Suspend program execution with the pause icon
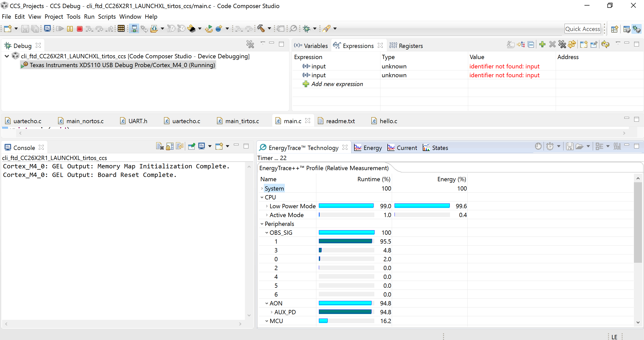Viewport: 644px width, 340px height. click(x=70, y=29)
